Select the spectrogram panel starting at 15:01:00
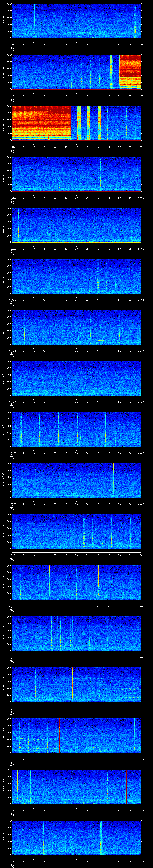 tap(77, 787)
